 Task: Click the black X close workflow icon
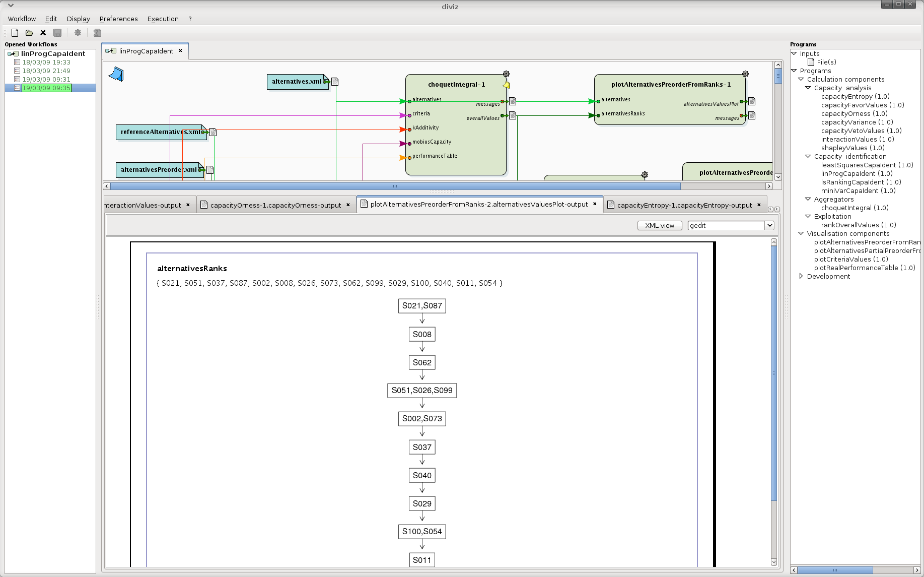coord(43,33)
